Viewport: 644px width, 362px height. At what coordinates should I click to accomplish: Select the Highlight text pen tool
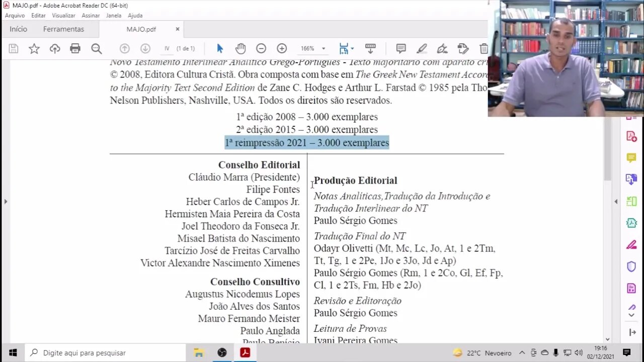[x=422, y=49]
